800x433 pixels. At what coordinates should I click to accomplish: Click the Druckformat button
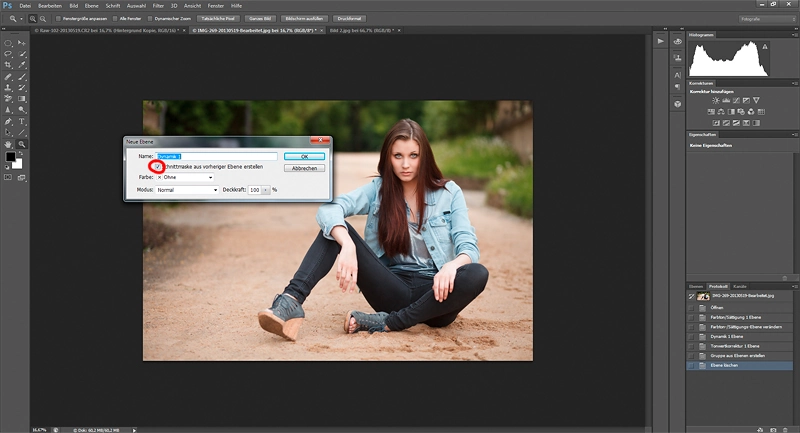click(x=349, y=19)
